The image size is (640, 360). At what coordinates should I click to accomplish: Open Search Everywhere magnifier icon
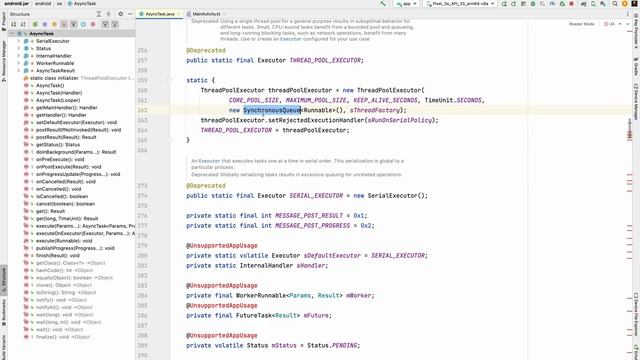pos(615,4)
